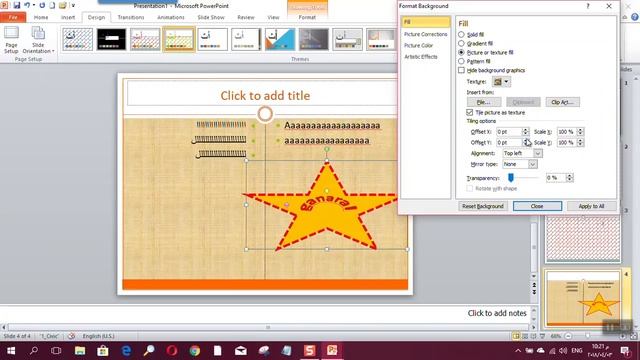Screen dimensions: 640x360
Task: Select Pattern fill option
Action: (461, 61)
